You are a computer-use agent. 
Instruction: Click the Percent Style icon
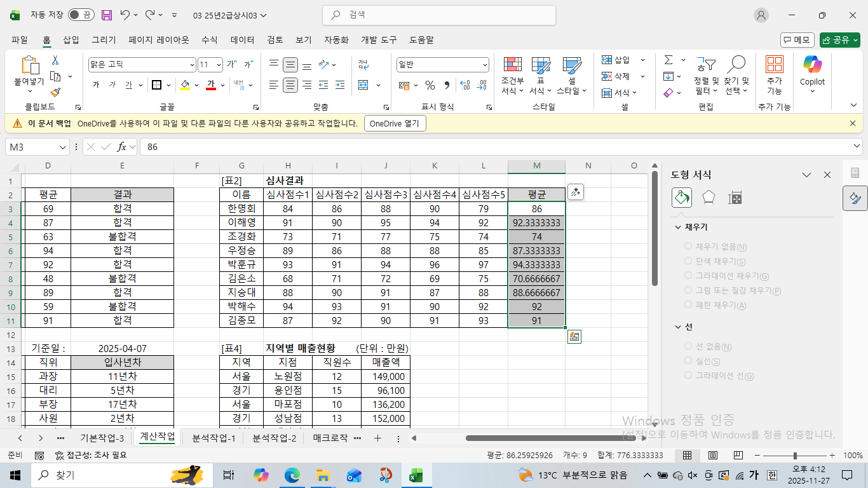(430, 85)
